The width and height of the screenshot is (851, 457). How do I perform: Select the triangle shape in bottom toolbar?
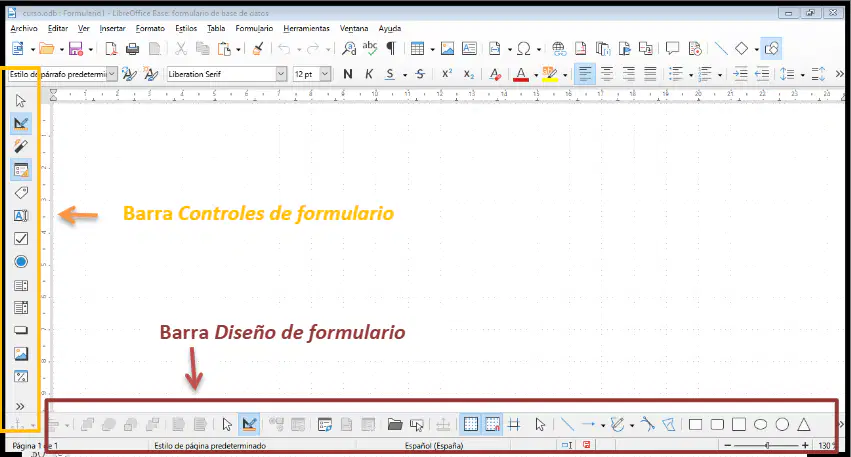click(804, 424)
